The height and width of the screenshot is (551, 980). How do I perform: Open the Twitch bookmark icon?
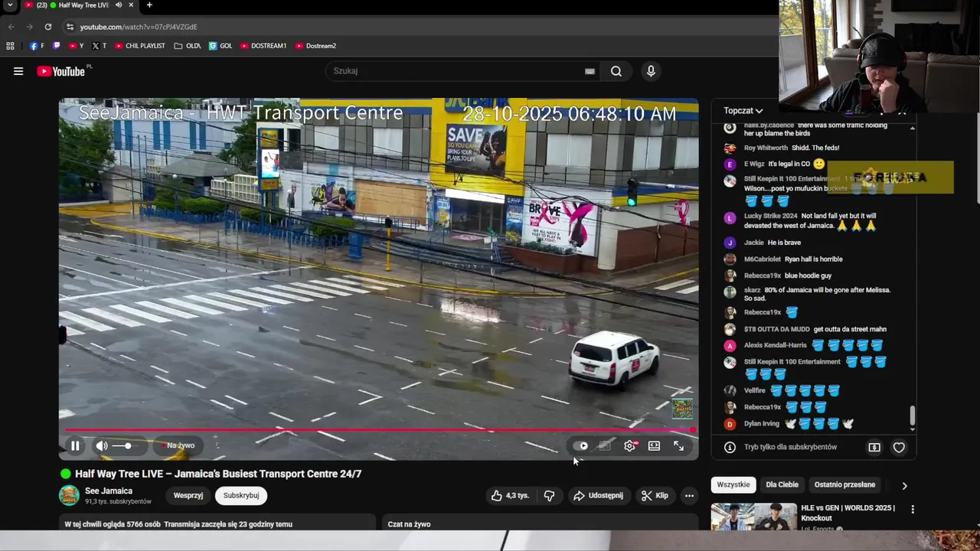56,46
